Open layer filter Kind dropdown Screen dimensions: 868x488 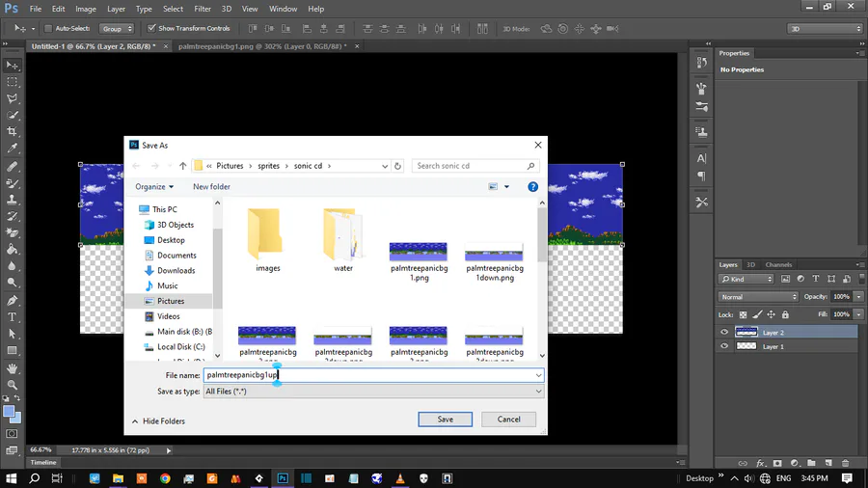(x=746, y=279)
